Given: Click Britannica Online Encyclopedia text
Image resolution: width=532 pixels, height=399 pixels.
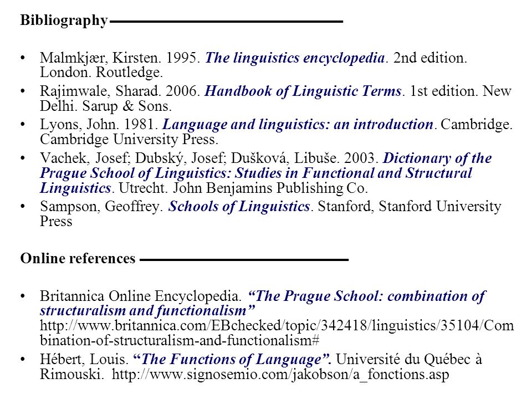Looking at the screenshot, I should (140, 296).
